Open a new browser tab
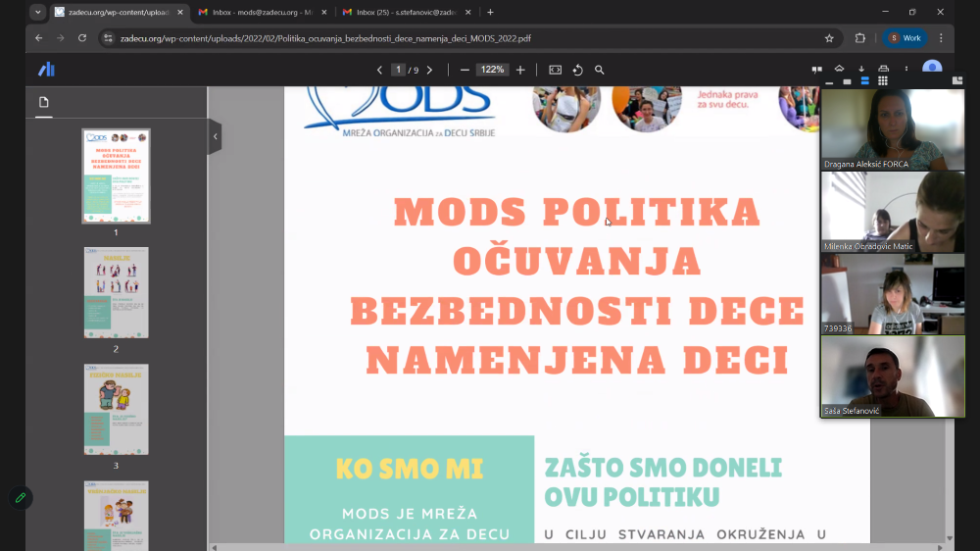Image resolution: width=980 pixels, height=551 pixels. point(490,12)
